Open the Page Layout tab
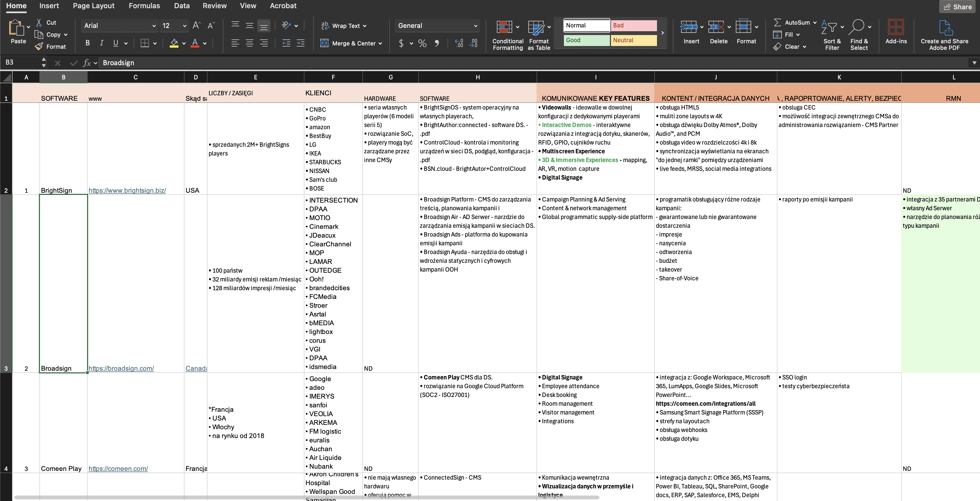 click(94, 6)
